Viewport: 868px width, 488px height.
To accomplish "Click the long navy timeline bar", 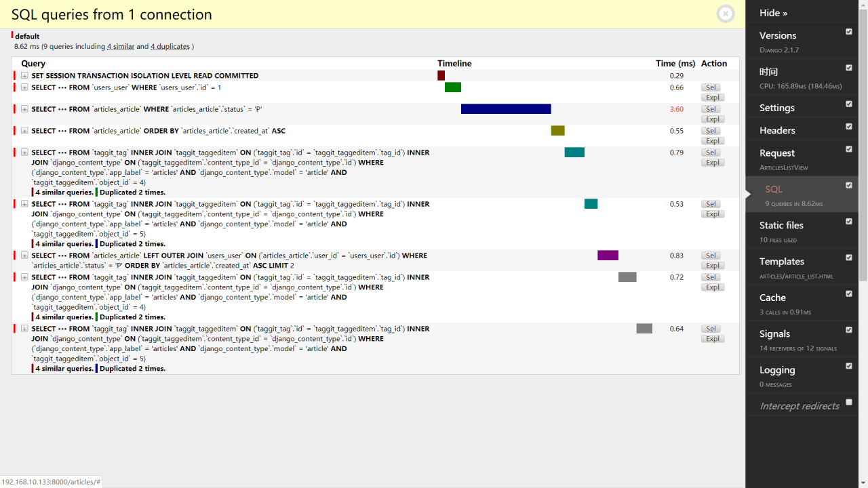I will (x=506, y=109).
